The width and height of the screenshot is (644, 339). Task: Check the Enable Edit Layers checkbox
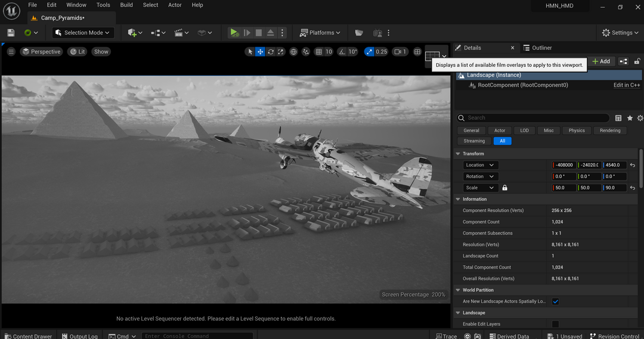(x=555, y=324)
